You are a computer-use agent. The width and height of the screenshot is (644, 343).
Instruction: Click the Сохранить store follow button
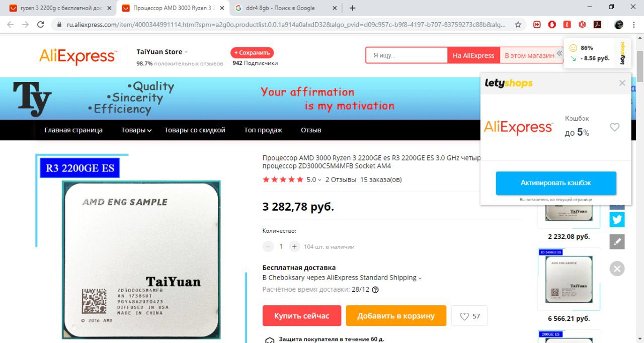252,52
